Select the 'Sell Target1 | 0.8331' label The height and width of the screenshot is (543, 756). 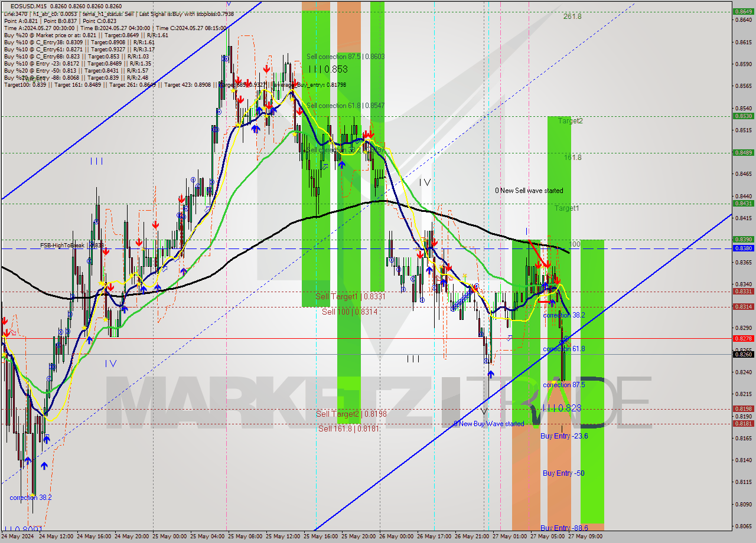tap(350, 296)
